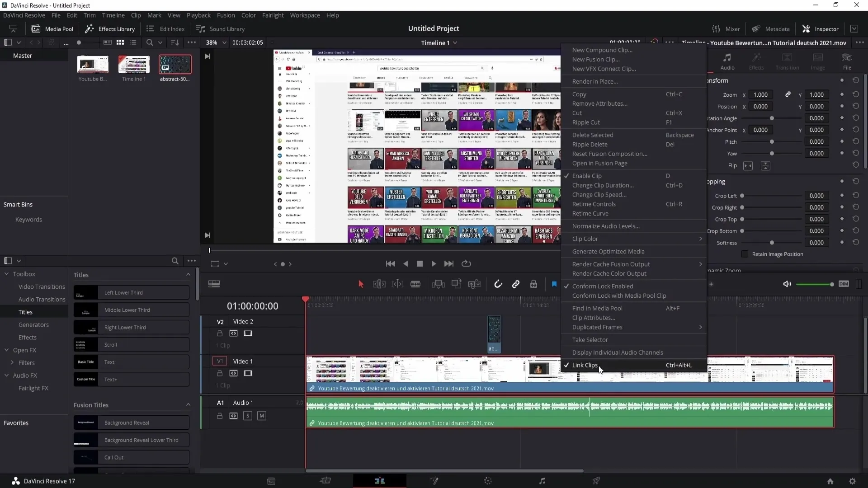The image size is (868, 488).
Task: Open the Timeline View Options icon
Action: pos(214,284)
